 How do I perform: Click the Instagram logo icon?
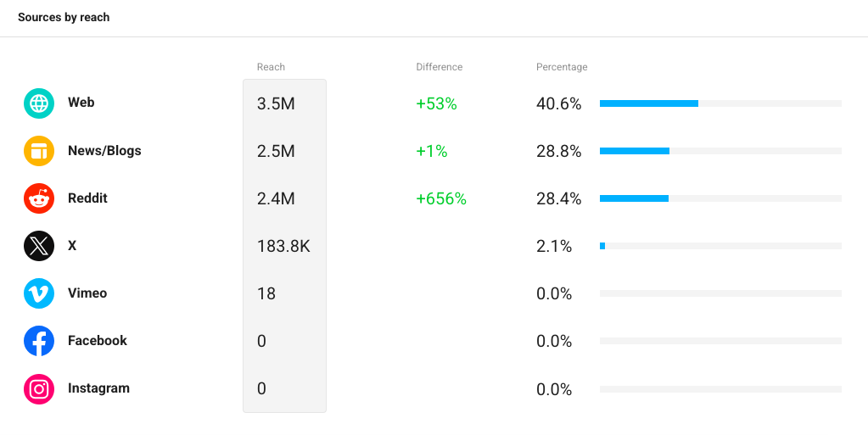click(x=39, y=389)
